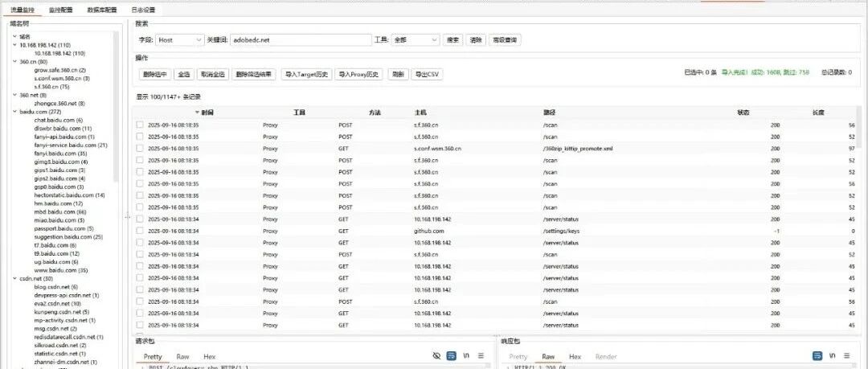Screen dimensions: 868x369
Task: Open the hamburger menu in request panel
Action: pos(481,355)
